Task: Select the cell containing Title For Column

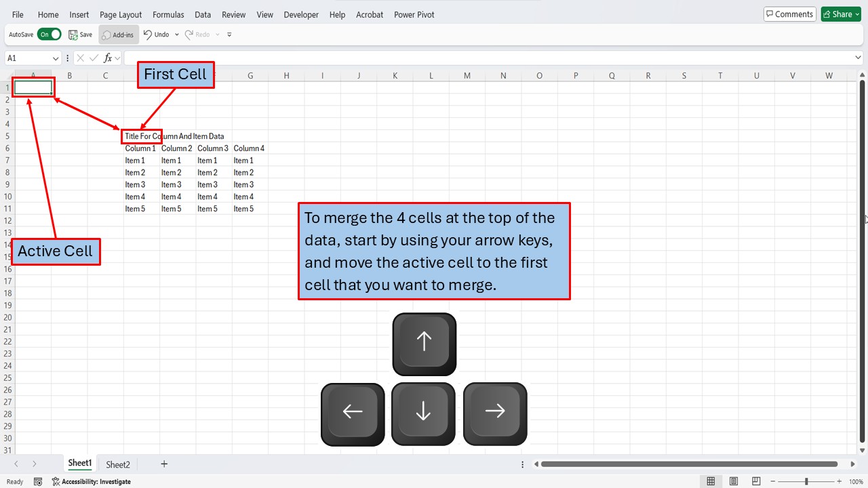Action: point(141,136)
